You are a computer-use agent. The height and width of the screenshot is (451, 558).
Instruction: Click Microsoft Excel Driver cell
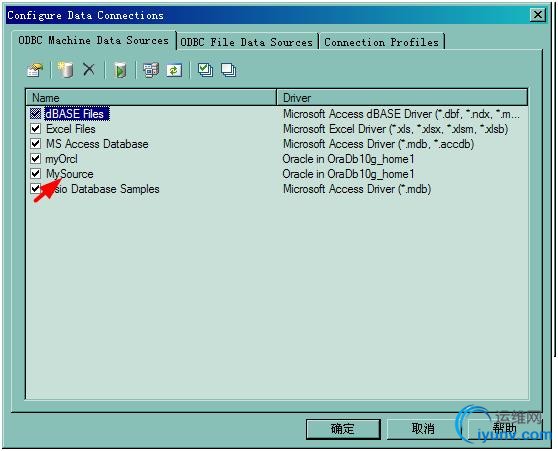(x=395, y=129)
